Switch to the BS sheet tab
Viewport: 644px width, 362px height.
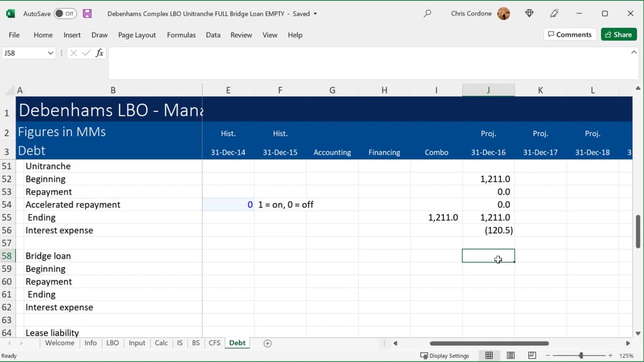coord(196,343)
